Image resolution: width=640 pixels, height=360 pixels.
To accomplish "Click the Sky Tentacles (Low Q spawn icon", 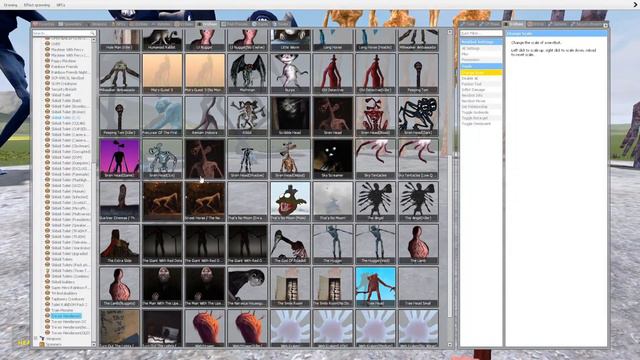I will (x=418, y=159).
